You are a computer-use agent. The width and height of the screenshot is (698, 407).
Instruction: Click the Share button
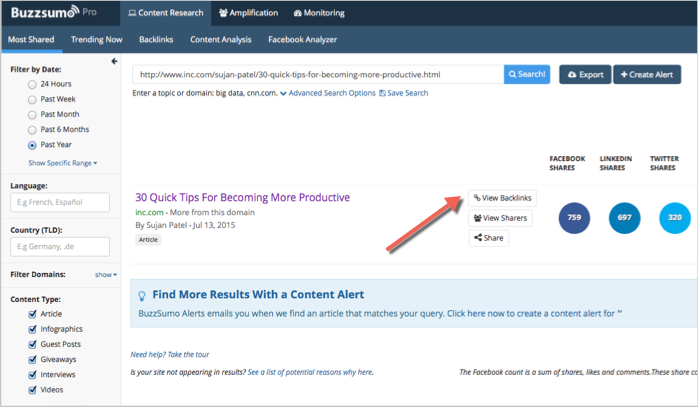point(488,238)
